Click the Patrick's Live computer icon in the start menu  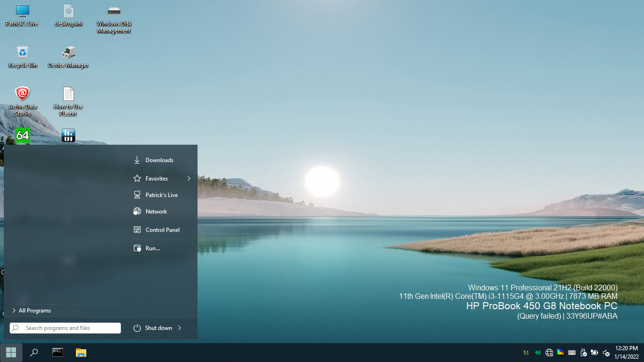[137, 195]
